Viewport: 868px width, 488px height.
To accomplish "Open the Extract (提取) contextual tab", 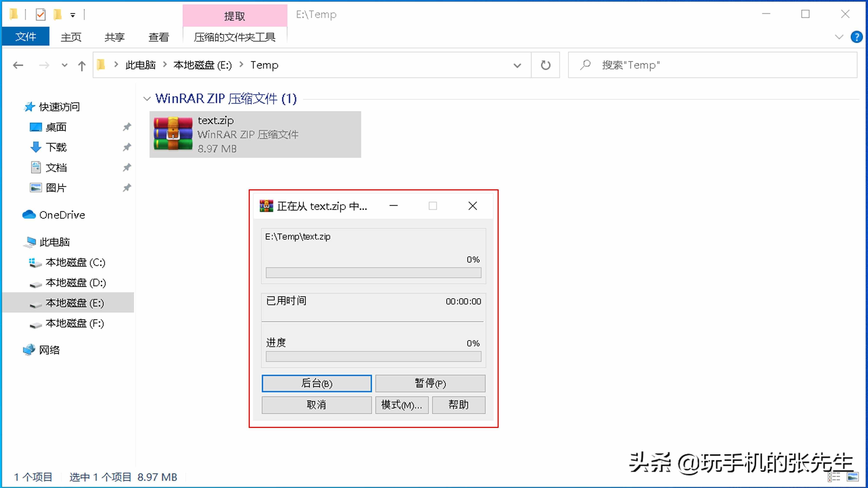I will point(235,15).
